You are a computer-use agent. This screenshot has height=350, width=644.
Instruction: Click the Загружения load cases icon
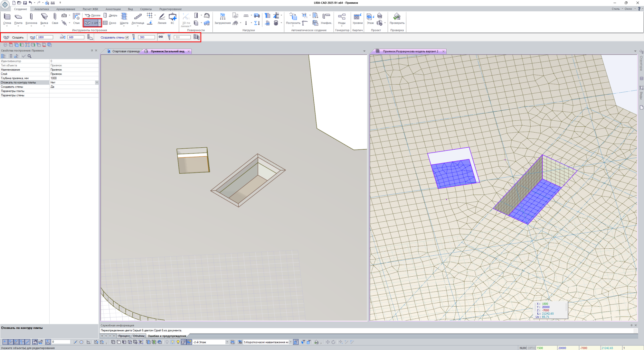pyautogui.click(x=223, y=17)
